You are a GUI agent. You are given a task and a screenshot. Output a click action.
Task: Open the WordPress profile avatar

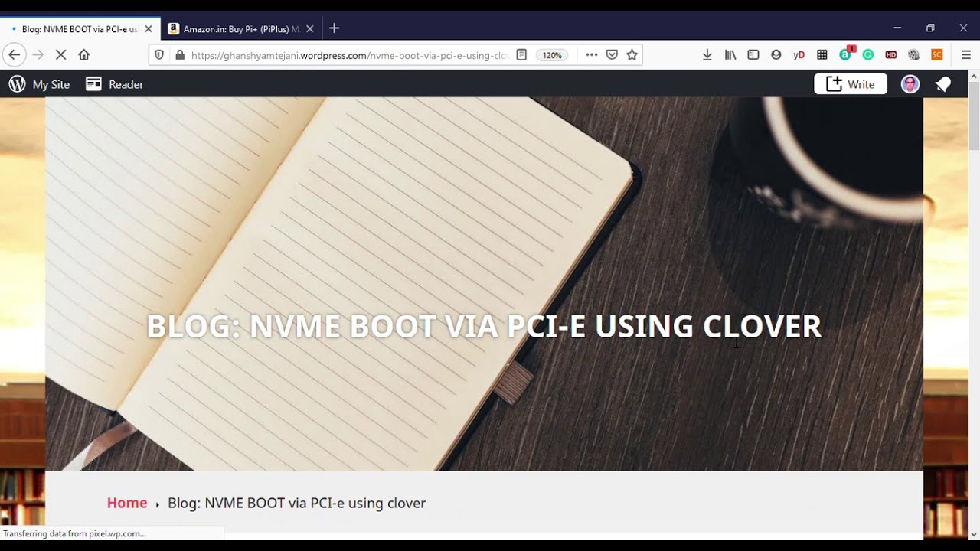[x=910, y=84]
